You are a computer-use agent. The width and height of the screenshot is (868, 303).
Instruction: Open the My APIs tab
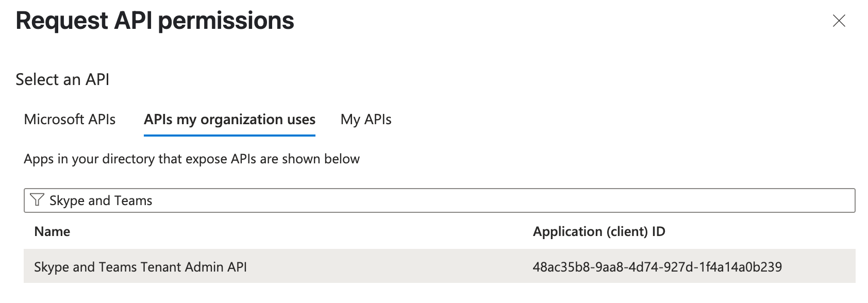365,120
